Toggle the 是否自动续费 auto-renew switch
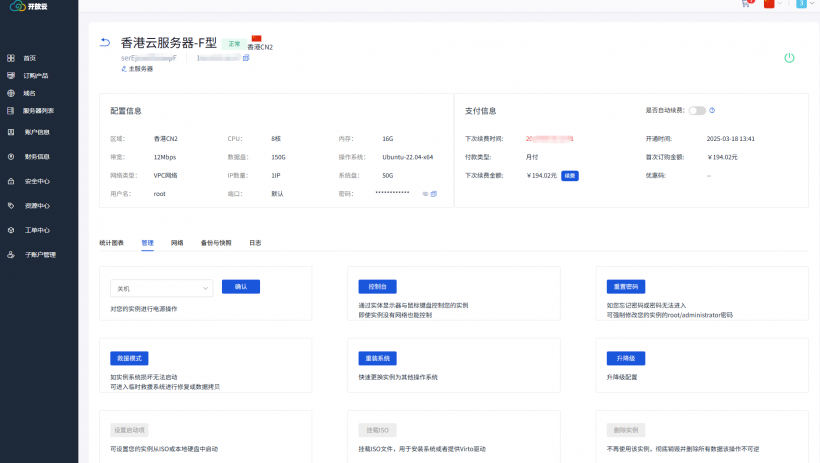This screenshot has height=463, width=820. [x=696, y=110]
